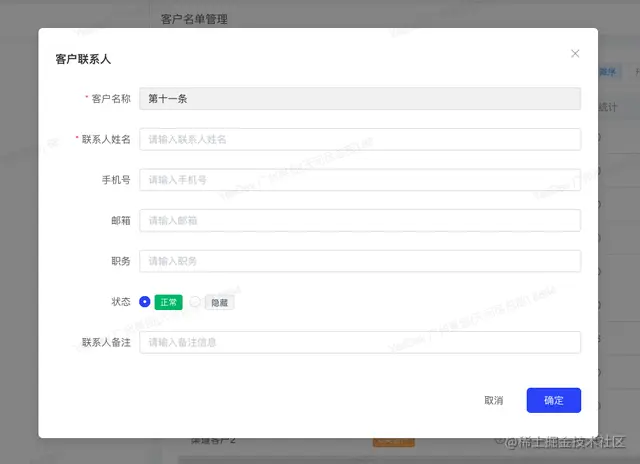The height and width of the screenshot is (464, 640).
Task: Click the green 正常 tag
Action: 169,302
